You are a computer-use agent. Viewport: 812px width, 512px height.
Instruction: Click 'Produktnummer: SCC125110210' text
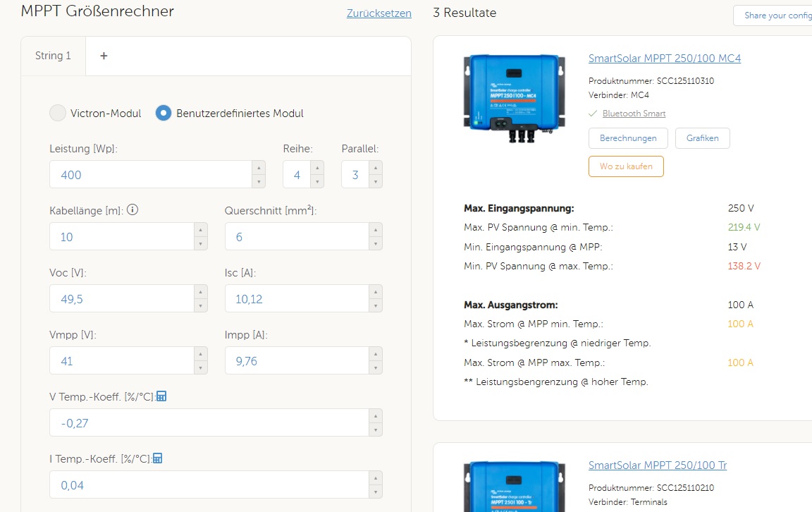[x=651, y=487]
